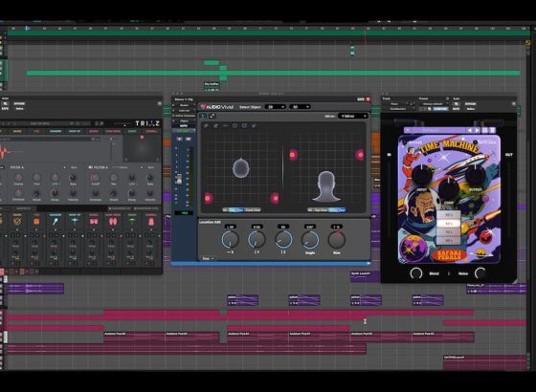Click the green mode icon under the Audio Vivid logo

tap(203, 116)
